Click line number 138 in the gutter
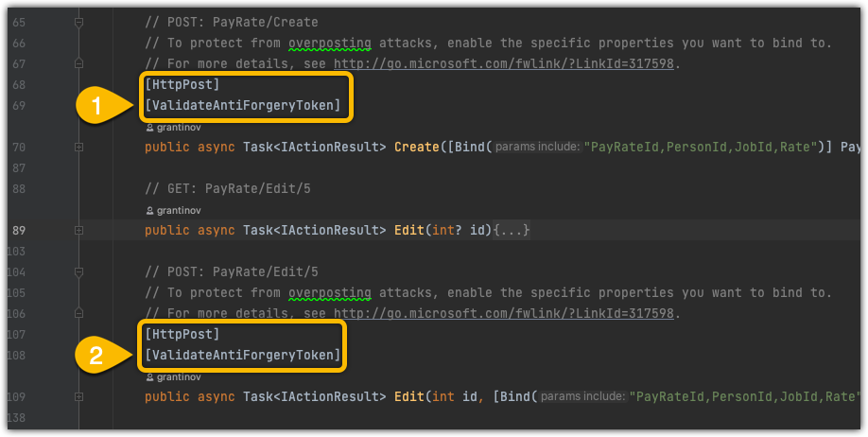868x437 pixels. (17, 418)
